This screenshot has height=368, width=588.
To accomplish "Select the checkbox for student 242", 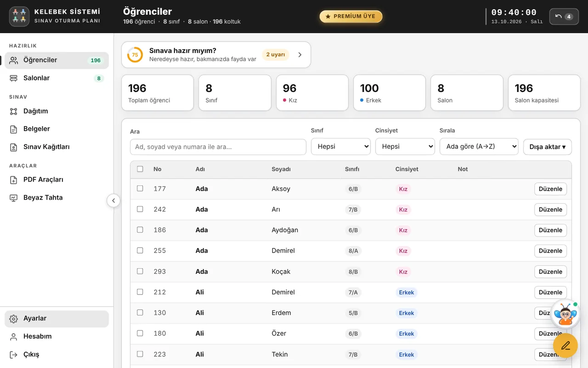I will [140, 209].
